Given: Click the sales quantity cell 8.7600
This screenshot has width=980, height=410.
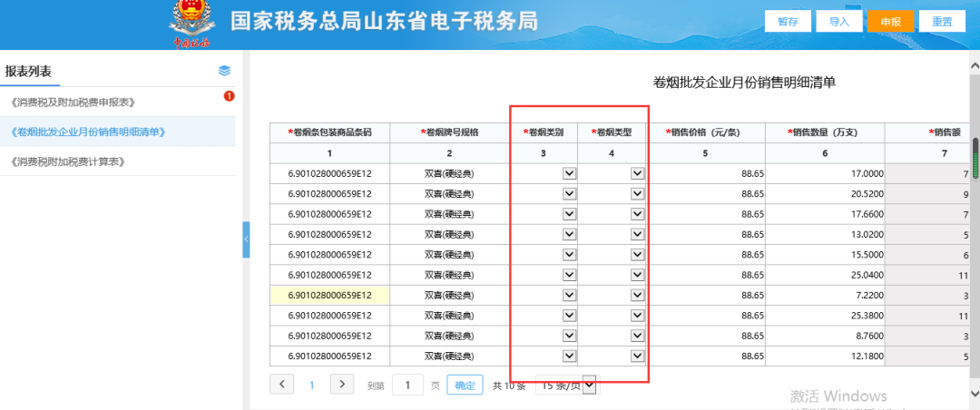Looking at the screenshot, I should point(825,336).
